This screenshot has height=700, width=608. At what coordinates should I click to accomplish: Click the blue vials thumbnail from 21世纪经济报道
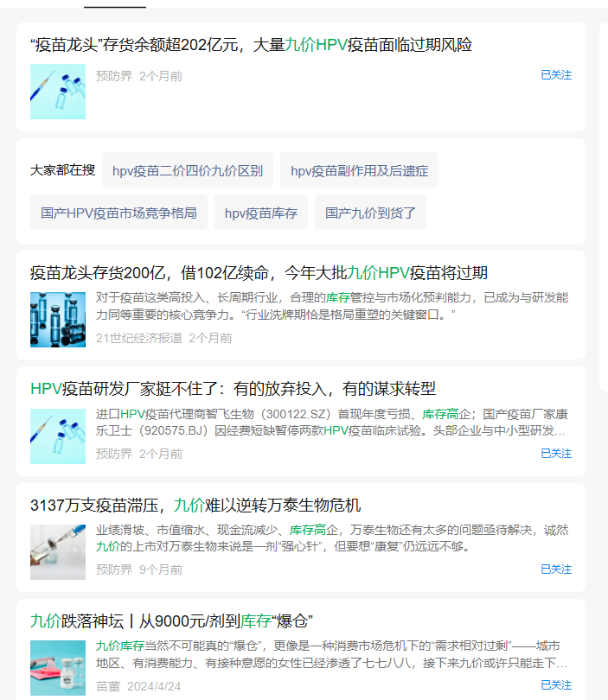point(58,320)
